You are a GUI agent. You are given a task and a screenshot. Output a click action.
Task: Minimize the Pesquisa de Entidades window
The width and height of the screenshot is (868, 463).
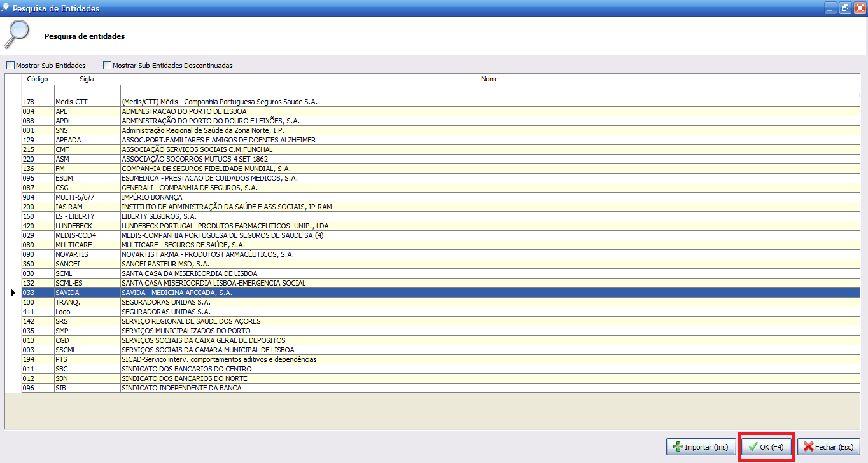[830, 8]
